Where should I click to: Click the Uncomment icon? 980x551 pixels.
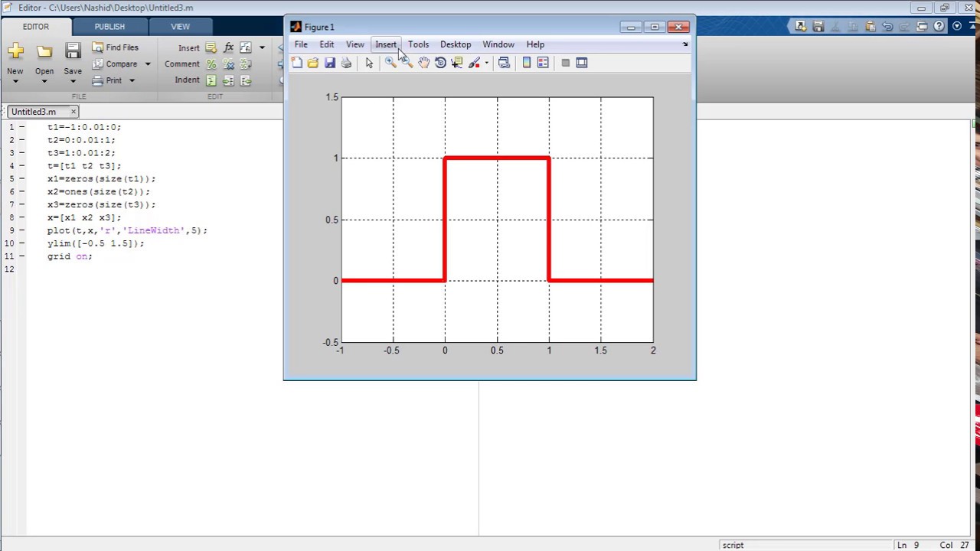coord(228,64)
